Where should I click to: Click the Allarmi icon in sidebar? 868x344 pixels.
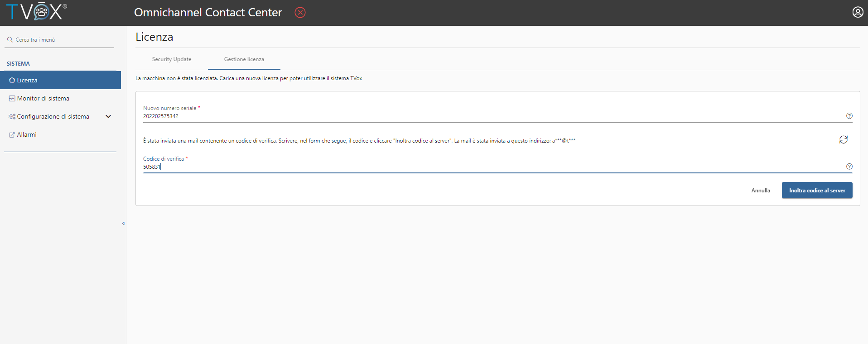click(x=12, y=135)
